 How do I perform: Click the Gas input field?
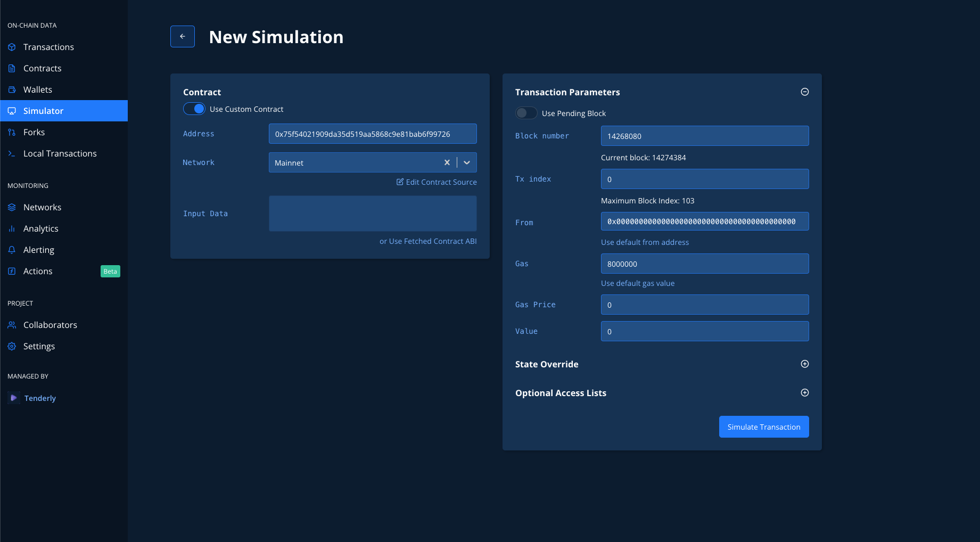tap(705, 264)
